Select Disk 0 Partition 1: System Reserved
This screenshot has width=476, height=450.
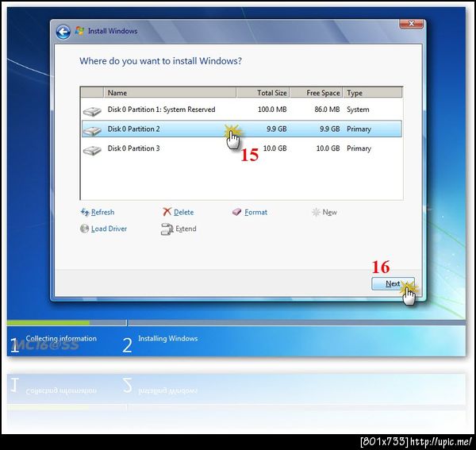point(242,110)
